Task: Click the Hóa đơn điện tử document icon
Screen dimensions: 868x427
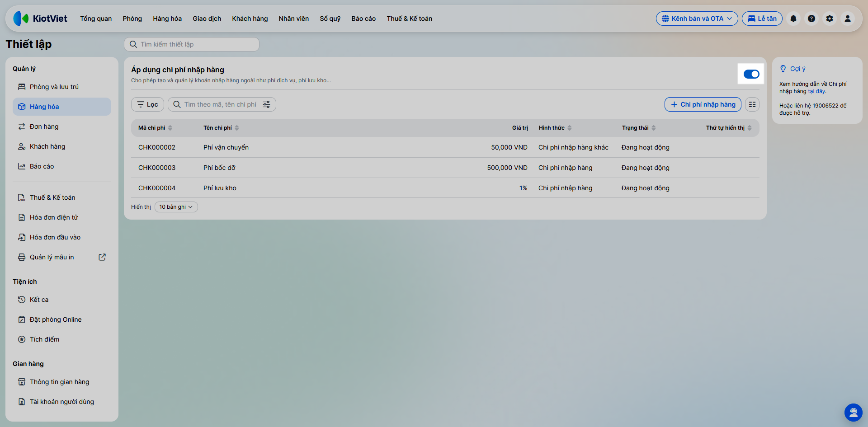Action: point(22,217)
